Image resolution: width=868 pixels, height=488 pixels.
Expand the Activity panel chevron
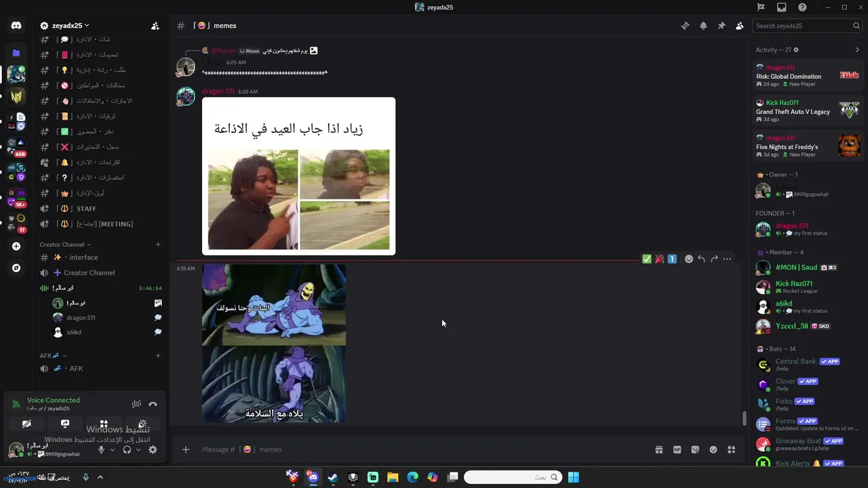[857, 49]
